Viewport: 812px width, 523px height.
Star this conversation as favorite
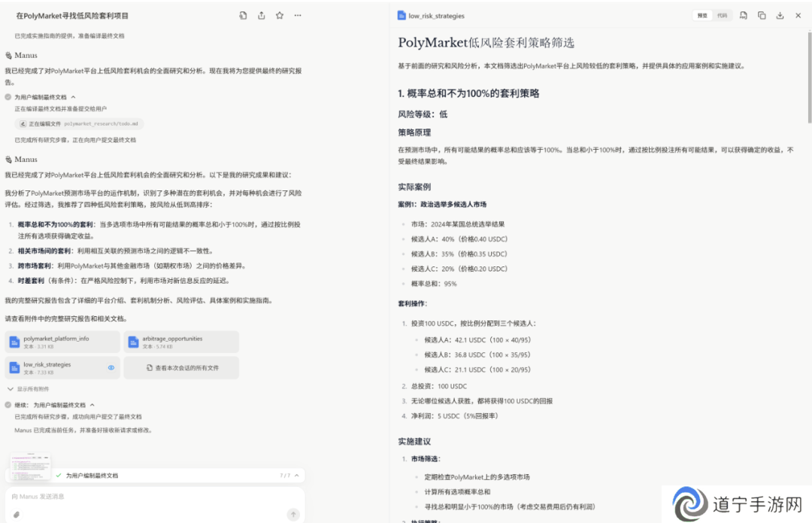280,16
